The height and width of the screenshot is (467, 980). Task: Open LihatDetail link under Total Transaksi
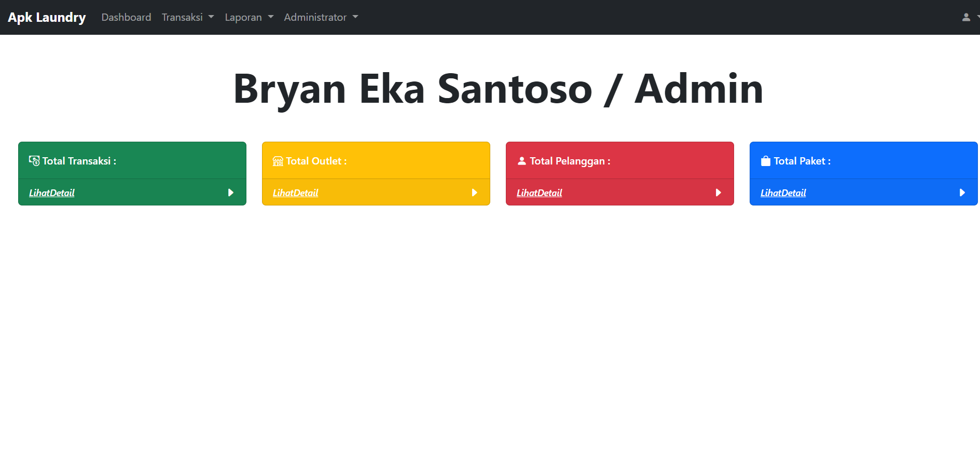pos(52,193)
